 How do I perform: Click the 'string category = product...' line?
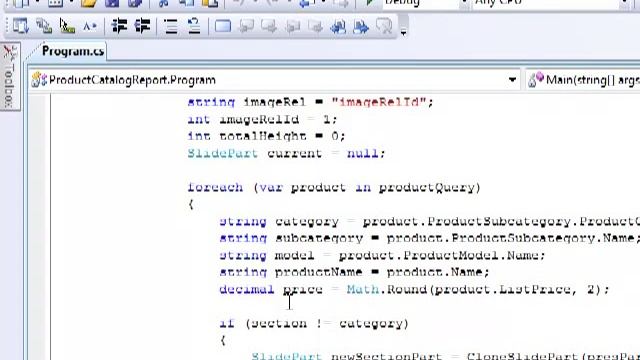(x=429, y=222)
